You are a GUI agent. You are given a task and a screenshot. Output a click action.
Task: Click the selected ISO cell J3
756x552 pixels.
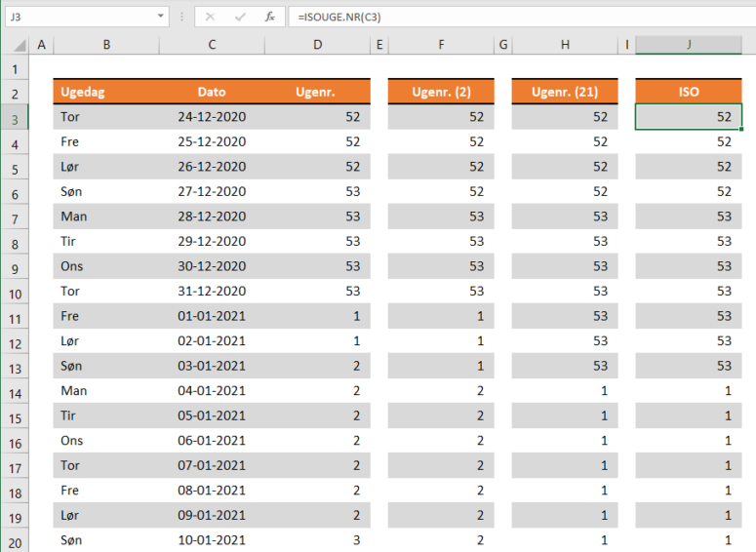coord(689,117)
